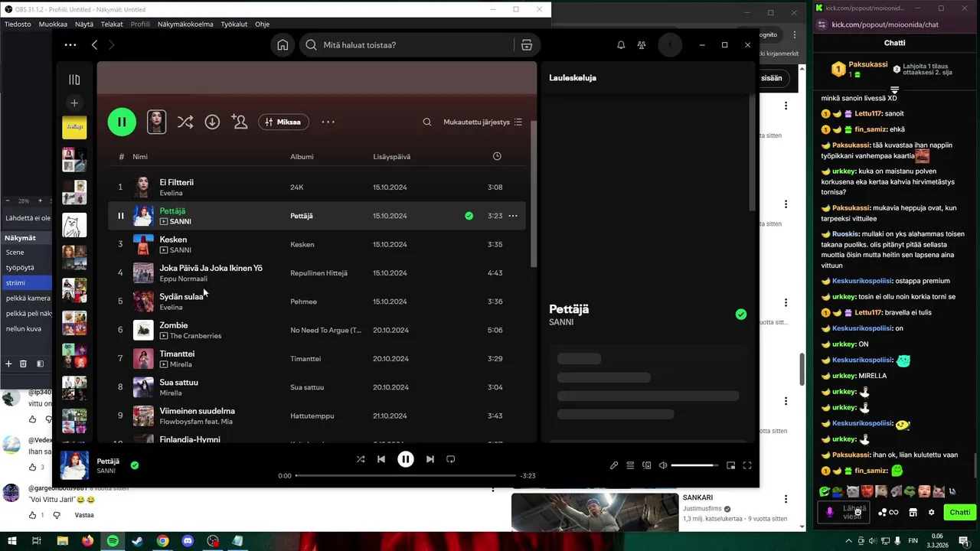The height and width of the screenshot is (551, 980).
Task: Go back with Spotify's left arrow
Action: (x=94, y=45)
